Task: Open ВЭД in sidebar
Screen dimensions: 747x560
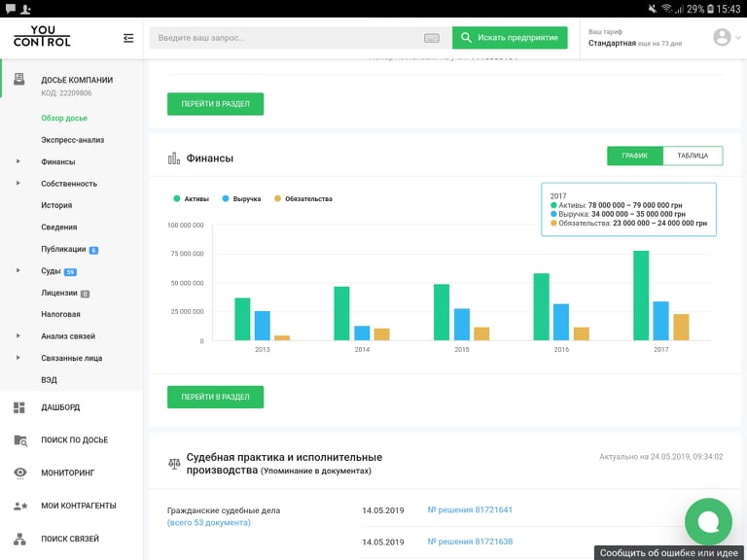Action: click(49, 380)
